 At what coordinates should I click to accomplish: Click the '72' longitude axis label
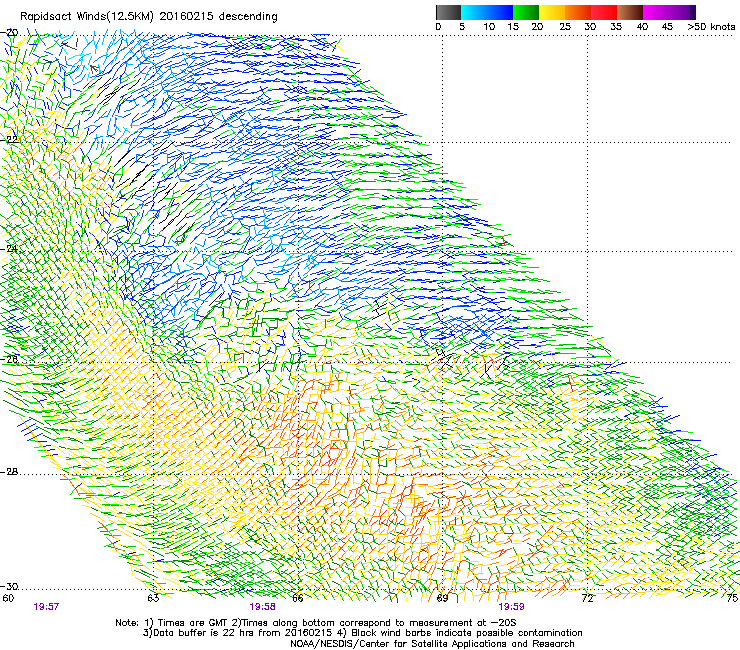tap(587, 598)
